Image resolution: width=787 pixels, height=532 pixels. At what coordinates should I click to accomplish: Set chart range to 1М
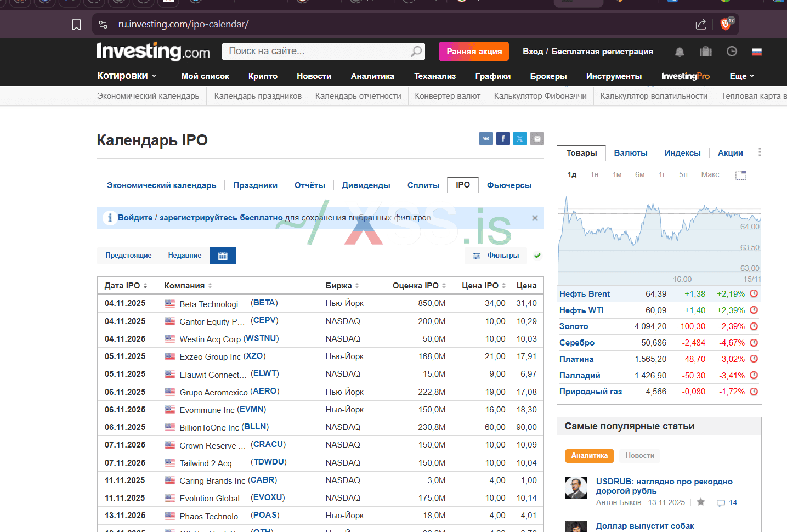tap(617, 175)
